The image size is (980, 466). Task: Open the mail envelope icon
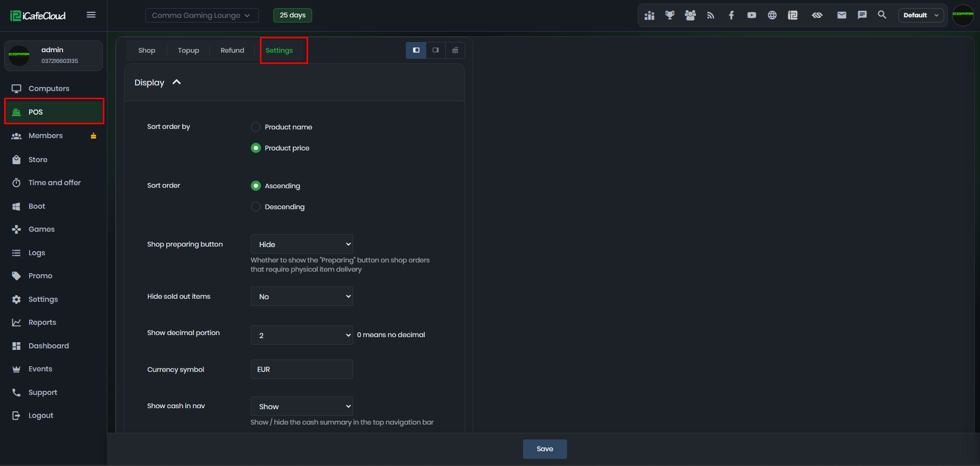pos(842,15)
